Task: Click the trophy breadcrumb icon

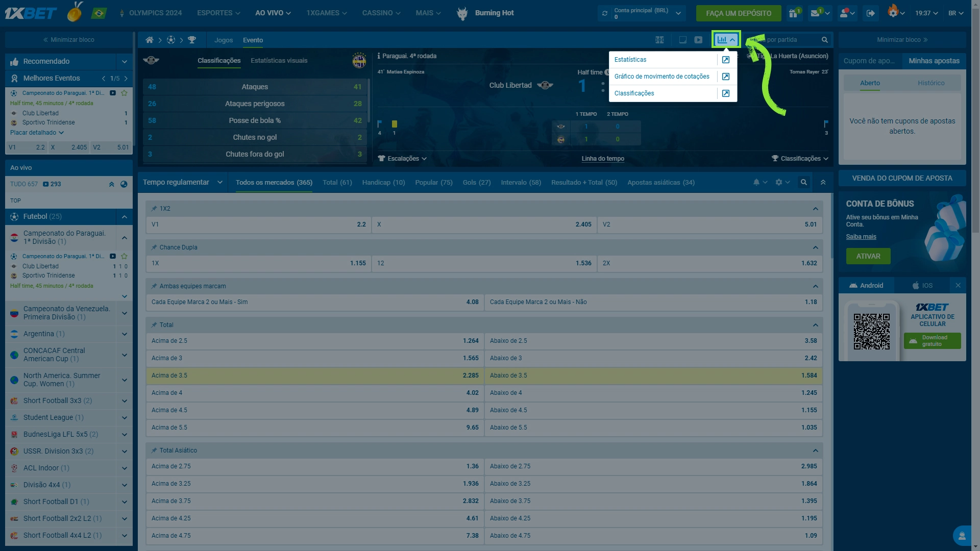Action: 192,40
